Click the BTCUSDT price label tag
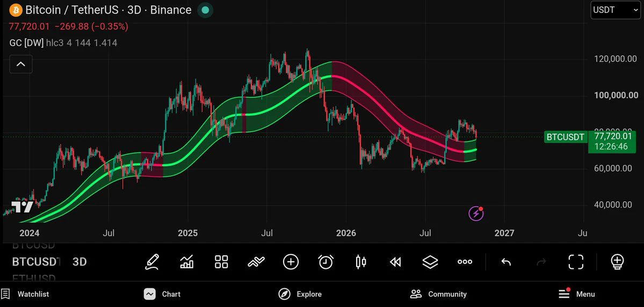This screenshot has height=307, width=644. [565, 137]
